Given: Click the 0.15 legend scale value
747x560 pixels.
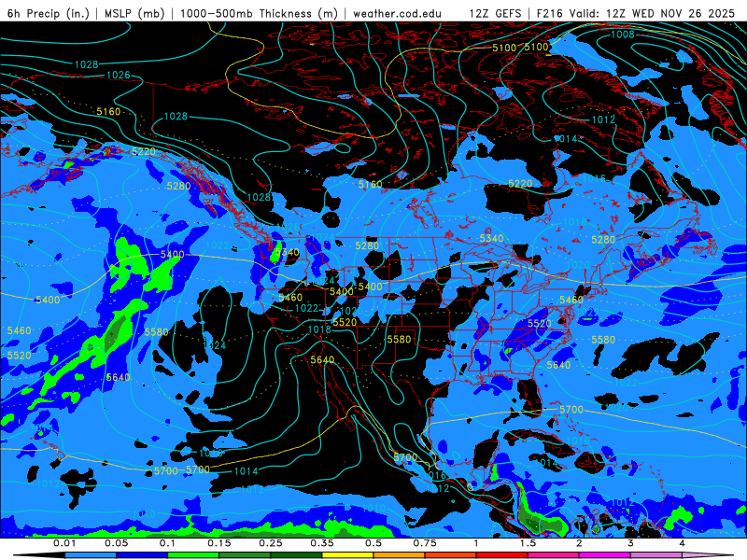Looking at the screenshot, I should pyautogui.click(x=219, y=543).
